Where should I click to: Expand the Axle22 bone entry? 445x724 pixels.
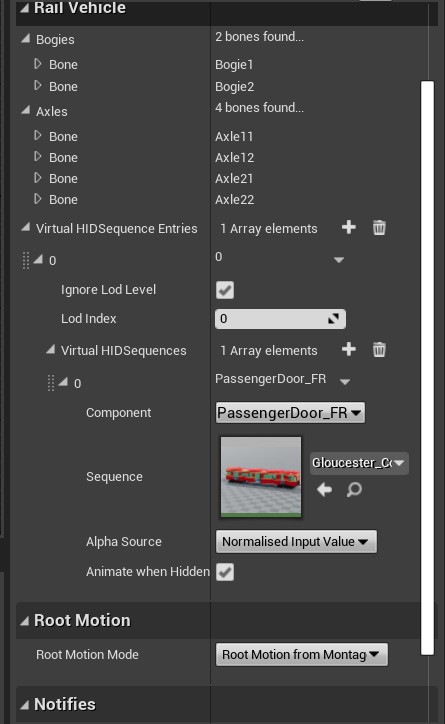click(38, 199)
